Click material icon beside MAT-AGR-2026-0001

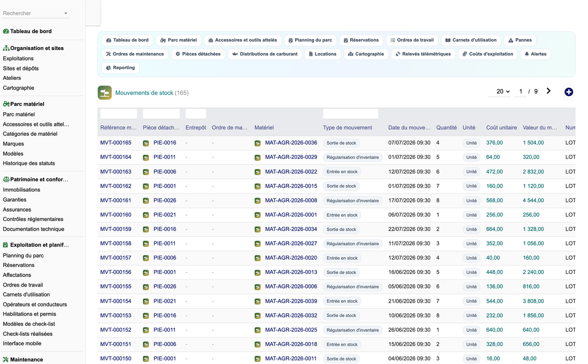coord(258,215)
